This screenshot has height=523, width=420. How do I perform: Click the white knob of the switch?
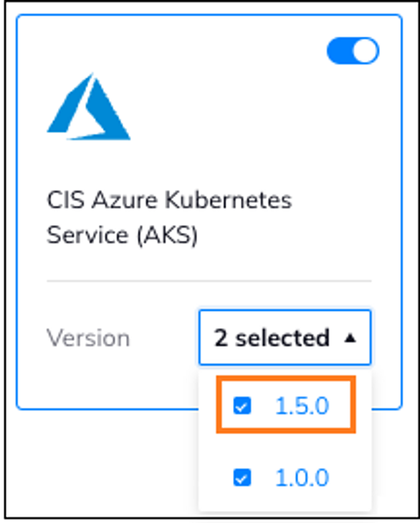tap(365, 51)
